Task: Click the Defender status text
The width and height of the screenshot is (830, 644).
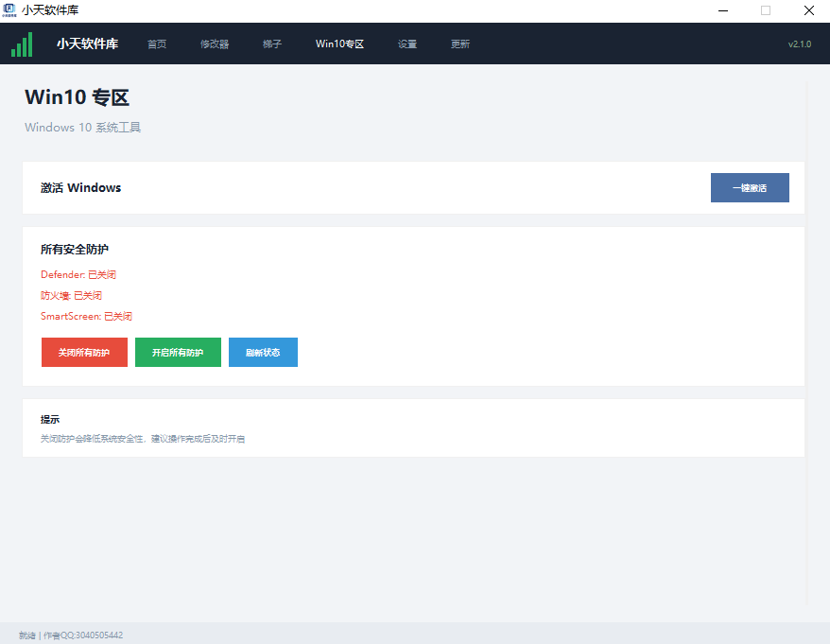Action: [x=78, y=274]
